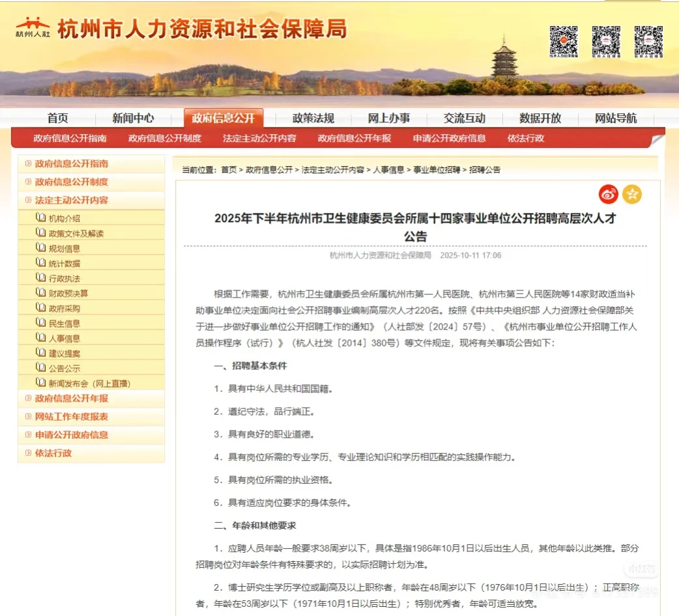Open the 交流互动 navigation tab

(x=464, y=118)
